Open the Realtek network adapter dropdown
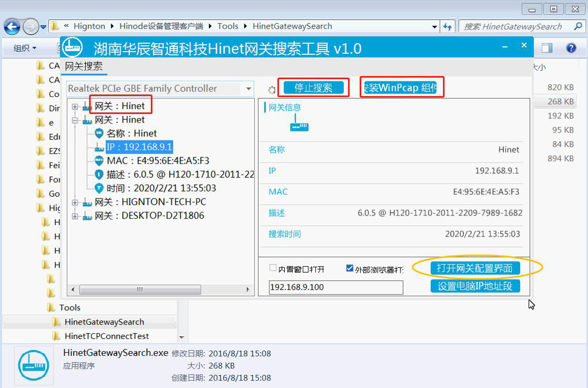Viewport: 588px width, 388px height. pos(248,89)
